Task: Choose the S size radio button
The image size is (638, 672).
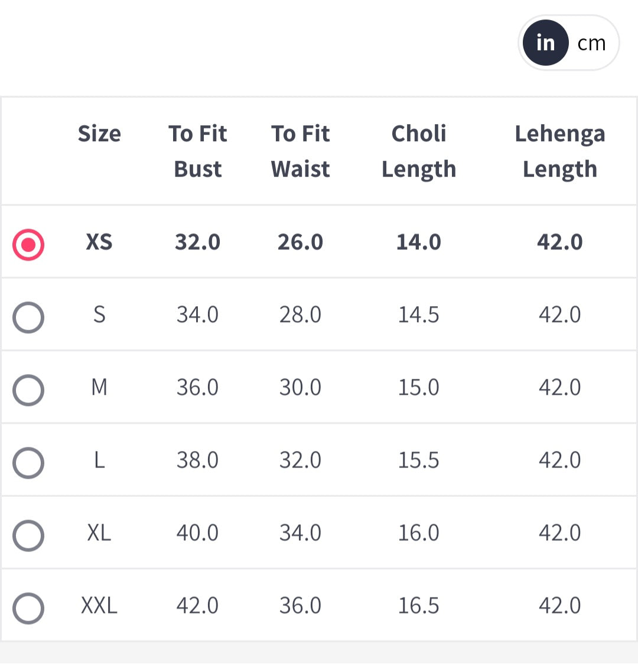Action: [28, 317]
